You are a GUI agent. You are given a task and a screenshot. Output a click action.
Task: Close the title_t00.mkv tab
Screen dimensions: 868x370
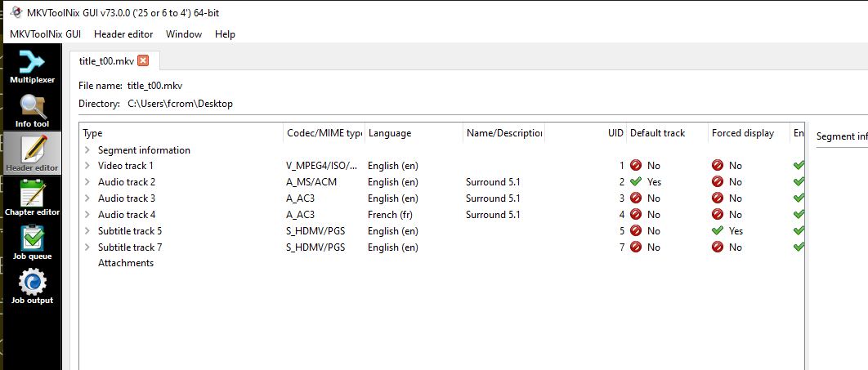(x=143, y=60)
